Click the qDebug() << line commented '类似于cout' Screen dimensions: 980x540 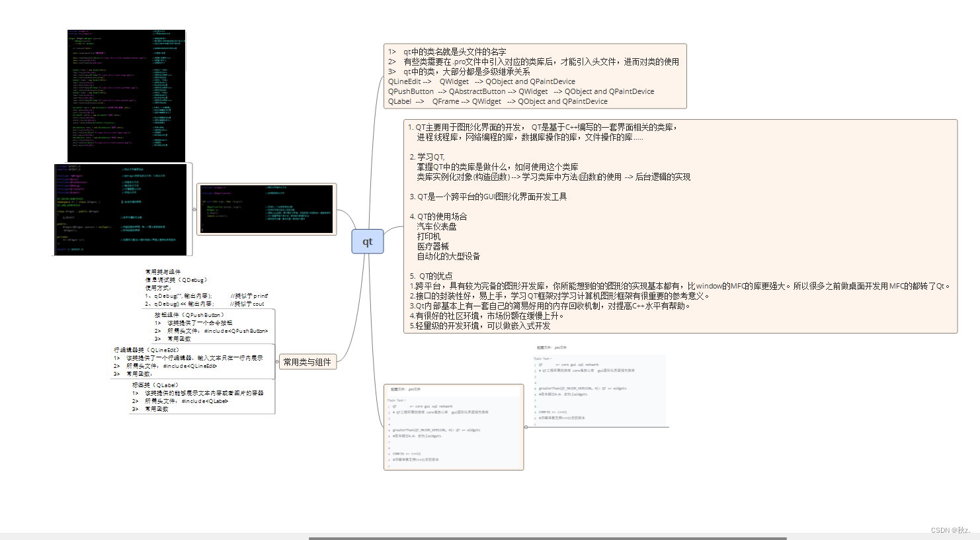pyautogui.click(x=204, y=304)
